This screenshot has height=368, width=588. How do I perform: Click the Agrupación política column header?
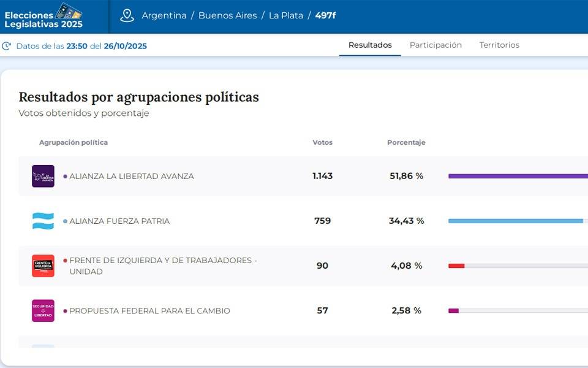[73, 142]
